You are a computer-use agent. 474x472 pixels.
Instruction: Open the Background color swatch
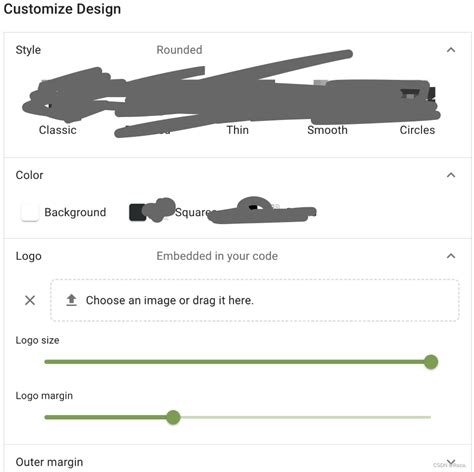coord(30,212)
